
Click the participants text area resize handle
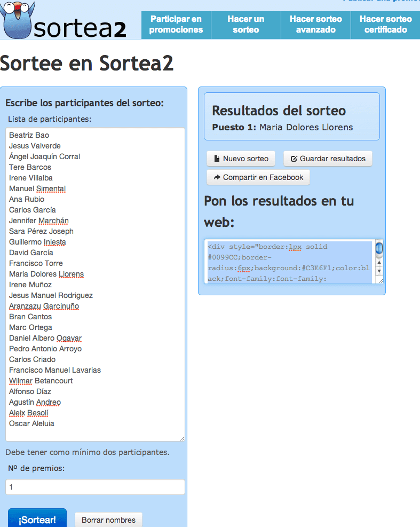click(182, 438)
